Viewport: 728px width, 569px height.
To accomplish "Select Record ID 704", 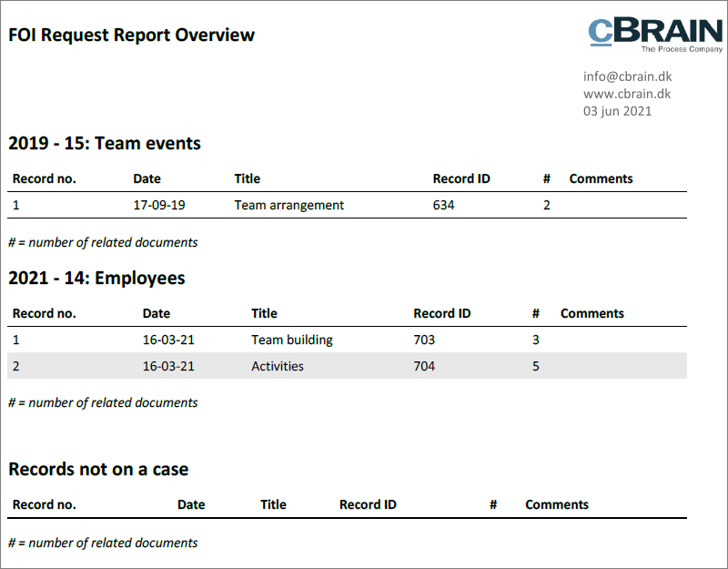I will (x=424, y=366).
